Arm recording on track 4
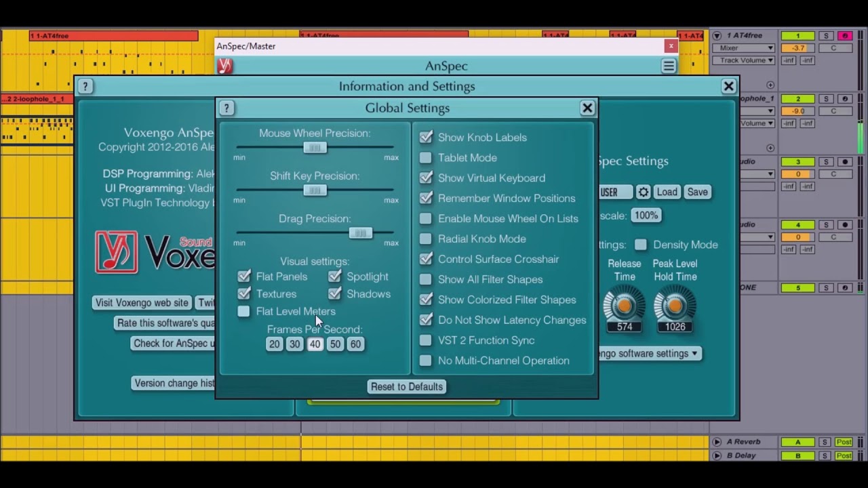The height and width of the screenshot is (488, 868). click(845, 225)
